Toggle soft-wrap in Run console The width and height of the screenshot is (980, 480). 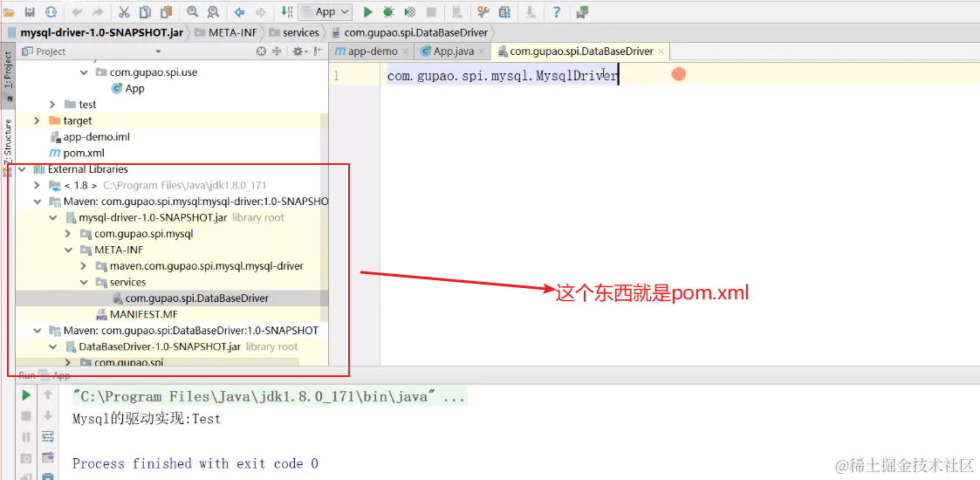47,436
